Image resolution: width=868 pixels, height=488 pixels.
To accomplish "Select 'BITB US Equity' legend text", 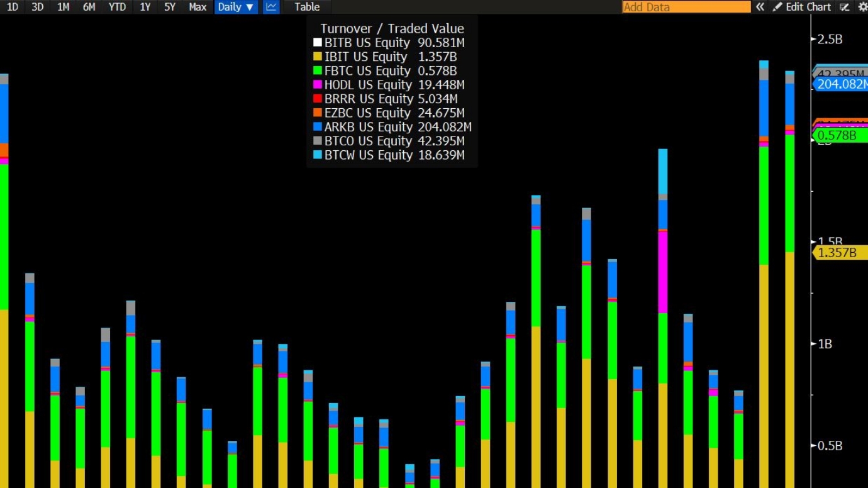I will [x=368, y=43].
